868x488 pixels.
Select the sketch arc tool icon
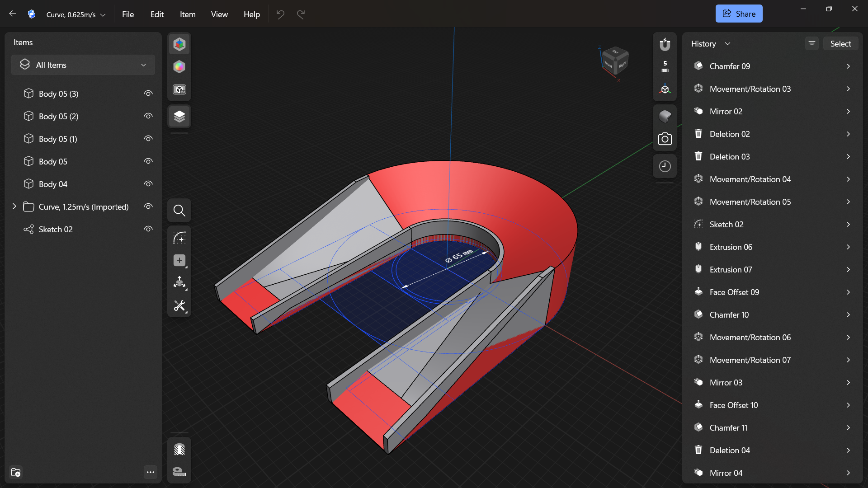(179, 238)
